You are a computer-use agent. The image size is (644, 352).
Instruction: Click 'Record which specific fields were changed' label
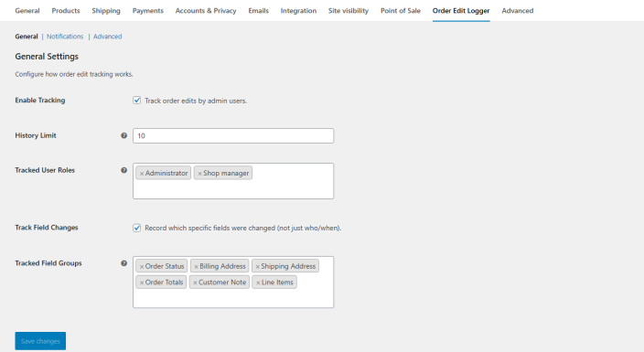(243, 228)
